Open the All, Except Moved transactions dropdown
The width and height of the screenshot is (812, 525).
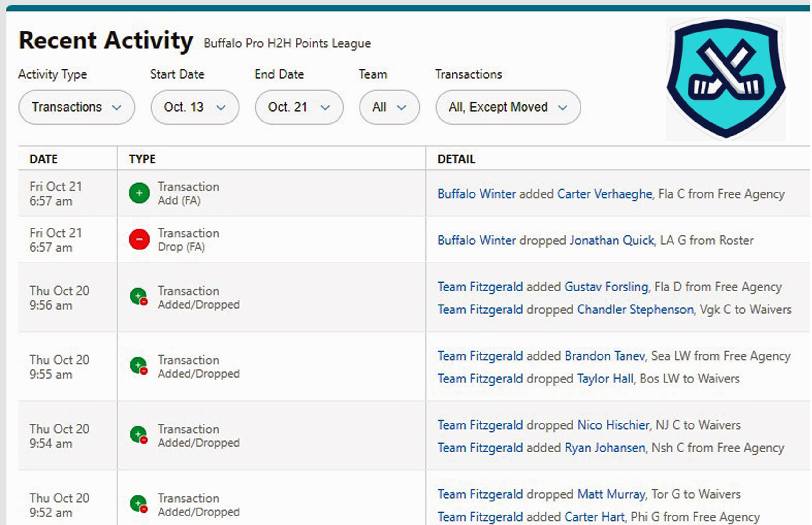coord(507,108)
